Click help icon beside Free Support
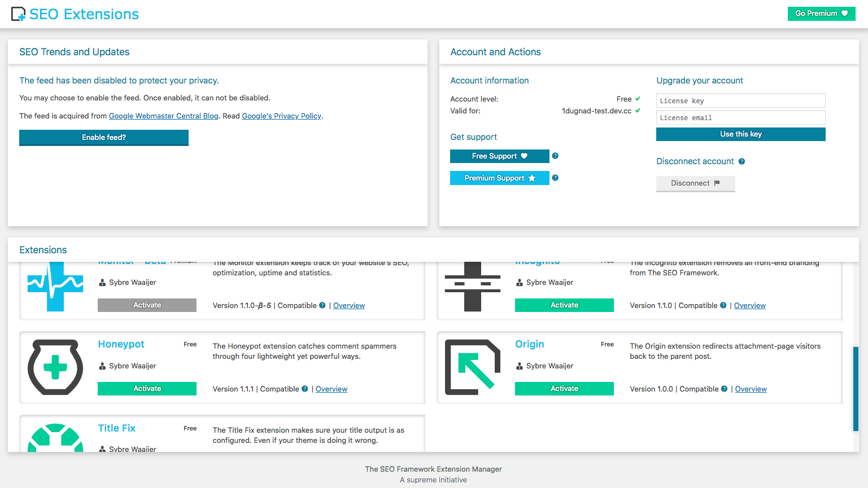This screenshot has width=868, height=488. pyautogui.click(x=555, y=156)
